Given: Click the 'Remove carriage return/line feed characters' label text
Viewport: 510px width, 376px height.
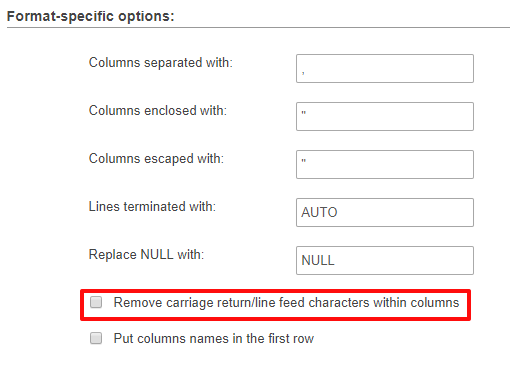Looking at the screenshot, I should [286, 303].
